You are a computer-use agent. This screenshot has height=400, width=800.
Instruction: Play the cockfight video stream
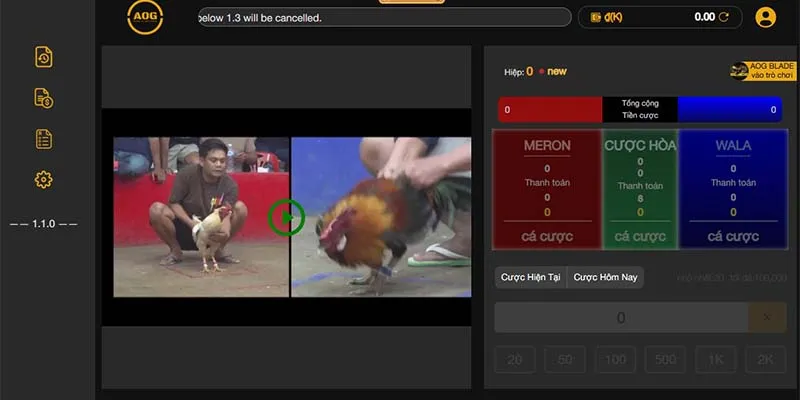point(288,216)
